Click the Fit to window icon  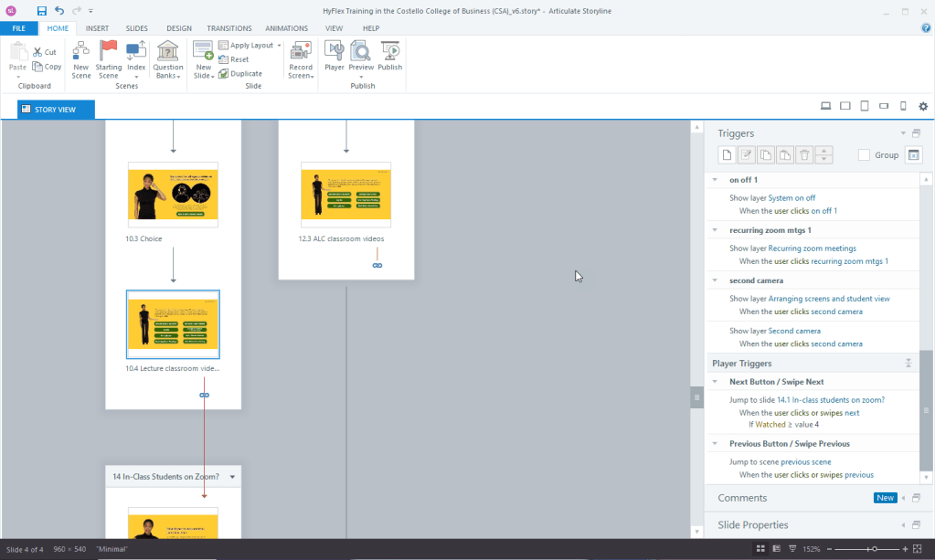click(x=918, y=549)
